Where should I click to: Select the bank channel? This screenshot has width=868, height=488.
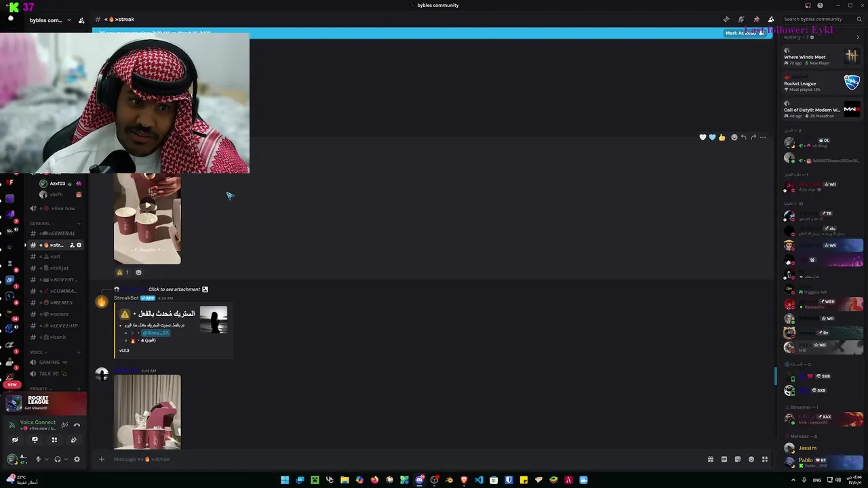coord(57,337)
